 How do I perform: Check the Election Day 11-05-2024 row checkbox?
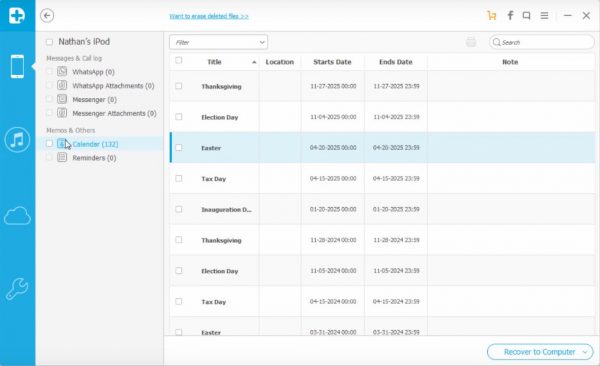(179, 271)
